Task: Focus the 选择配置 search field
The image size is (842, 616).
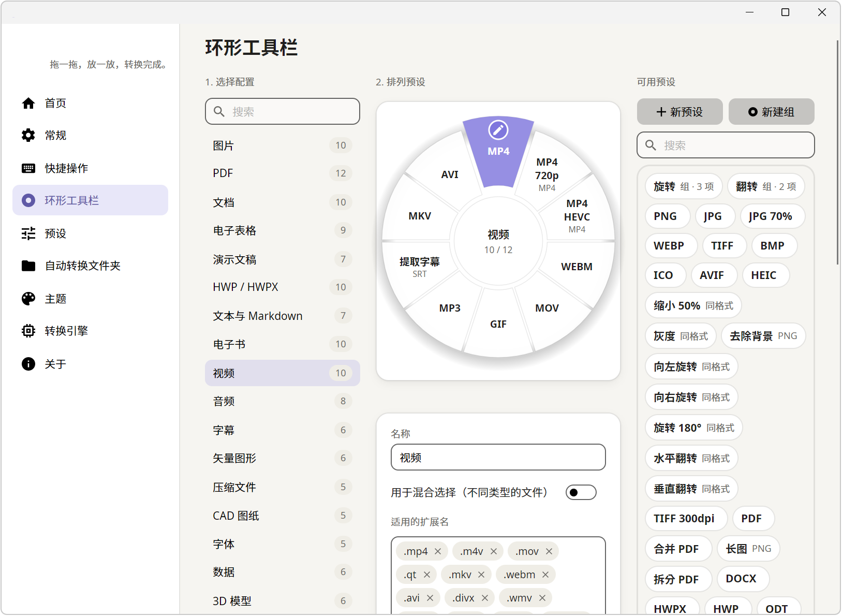Action: tap(283, 111)
